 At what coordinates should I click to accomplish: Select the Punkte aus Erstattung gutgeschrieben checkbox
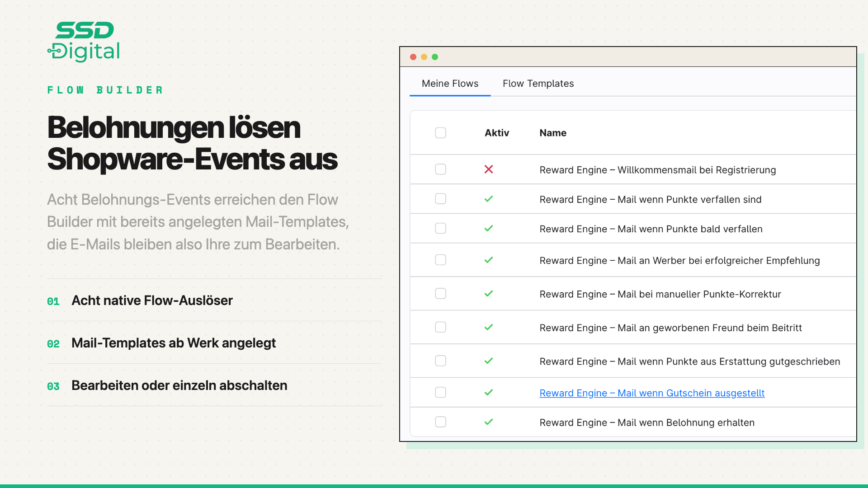tap(440, 361)
